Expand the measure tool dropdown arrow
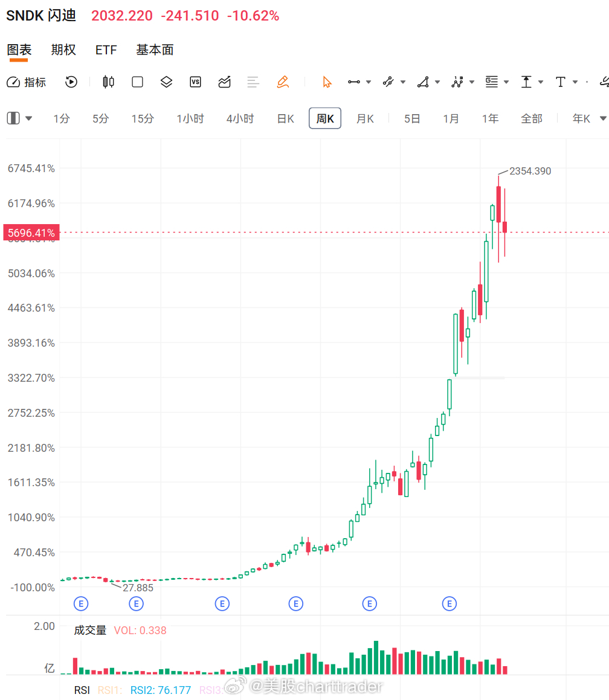This screenshot has height=700, width=609. [541, 82]
